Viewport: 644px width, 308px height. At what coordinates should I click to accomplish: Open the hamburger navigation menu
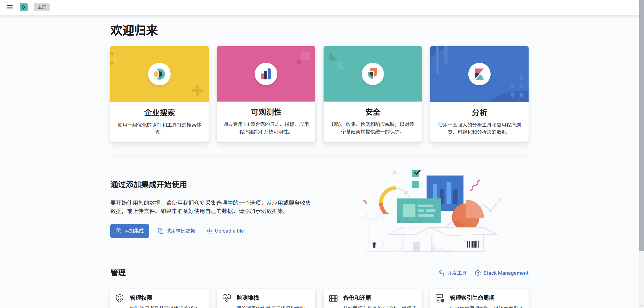10,7
